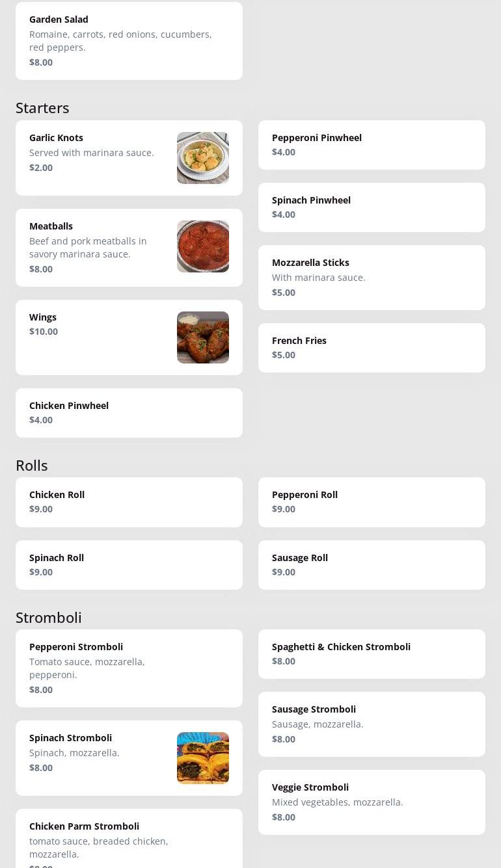This screenshot has width=501, height=868.
Task: Open the Pepperoni Stromboli item
Action: 129,668
